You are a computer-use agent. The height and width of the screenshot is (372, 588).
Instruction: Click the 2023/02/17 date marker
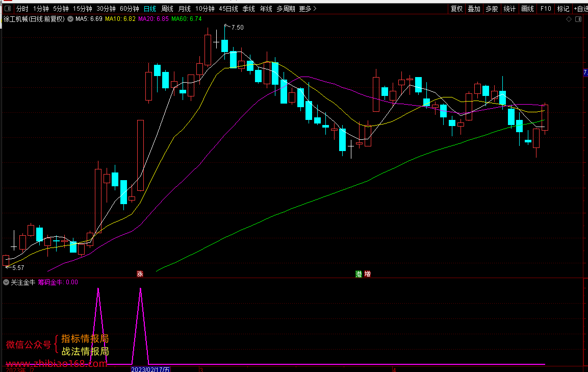tap(150, 369)
